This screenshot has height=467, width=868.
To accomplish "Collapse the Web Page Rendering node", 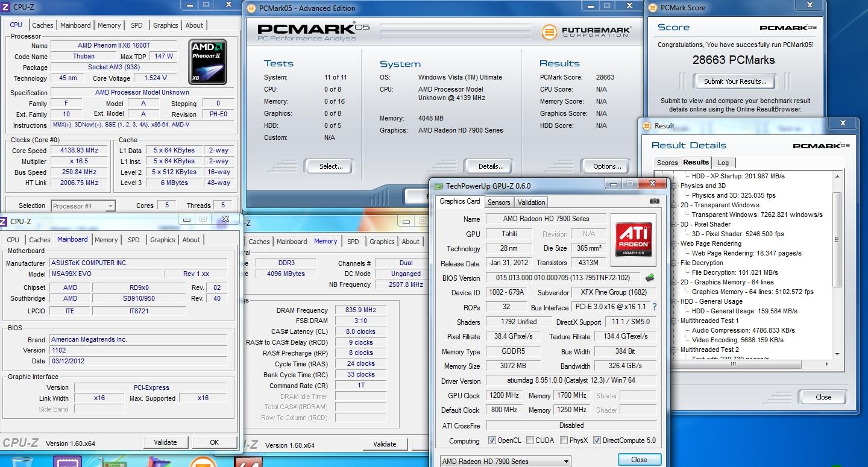I will [675, 243].
